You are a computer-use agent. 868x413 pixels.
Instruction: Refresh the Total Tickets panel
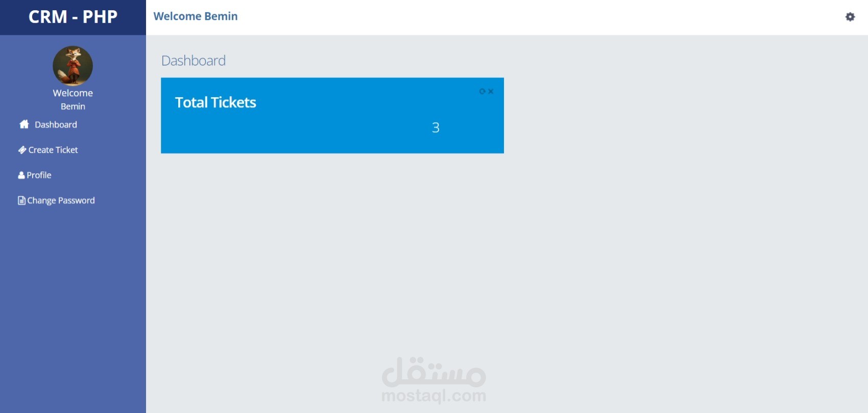[x=482, y=91]
